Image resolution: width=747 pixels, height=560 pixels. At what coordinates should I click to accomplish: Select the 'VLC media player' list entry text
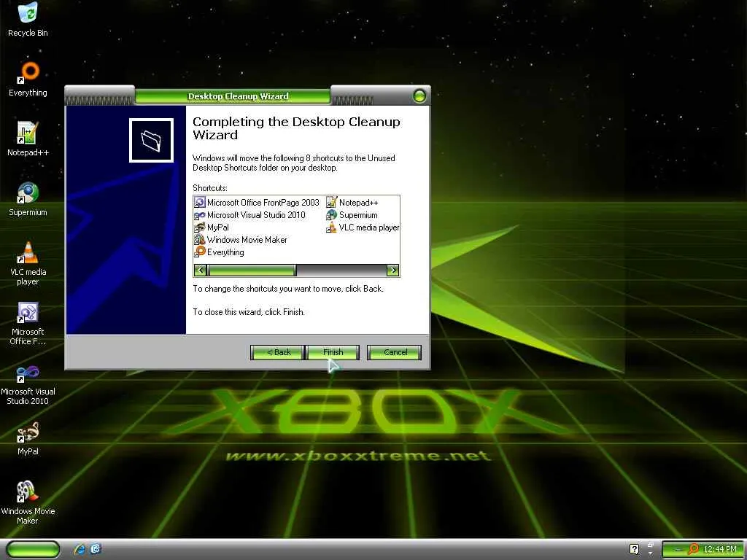(369, 227)
